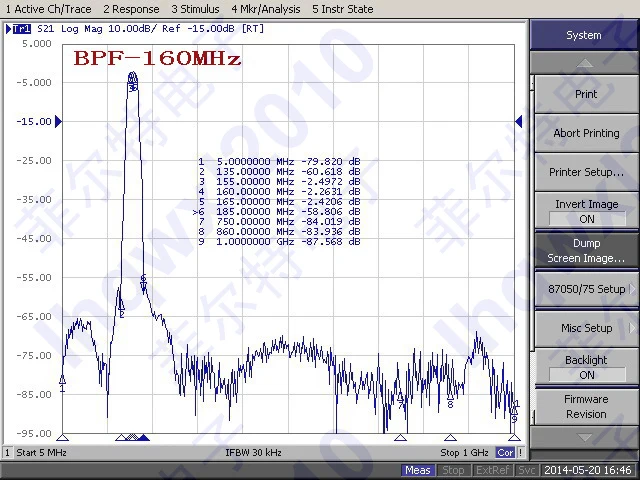Click the System softkey header
Viewport: 640px width, 480px height.
point(584,35)
